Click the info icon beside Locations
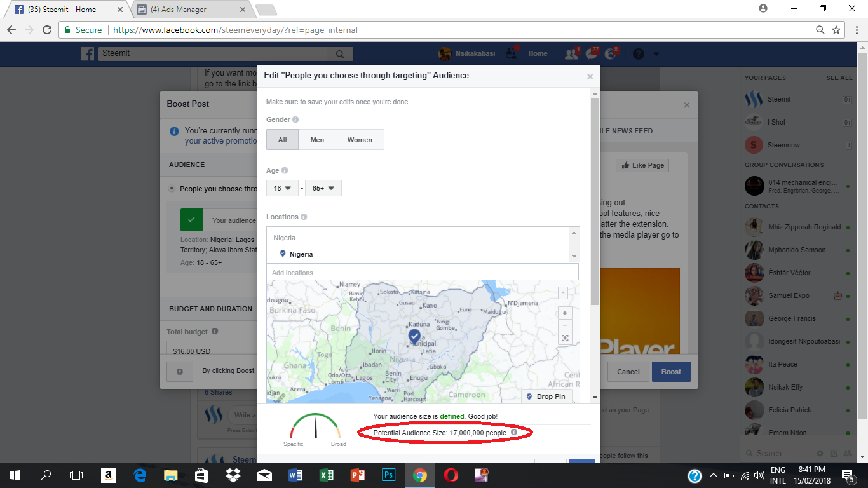This screenshot has height=488, width=868. [x=304, y=217]
